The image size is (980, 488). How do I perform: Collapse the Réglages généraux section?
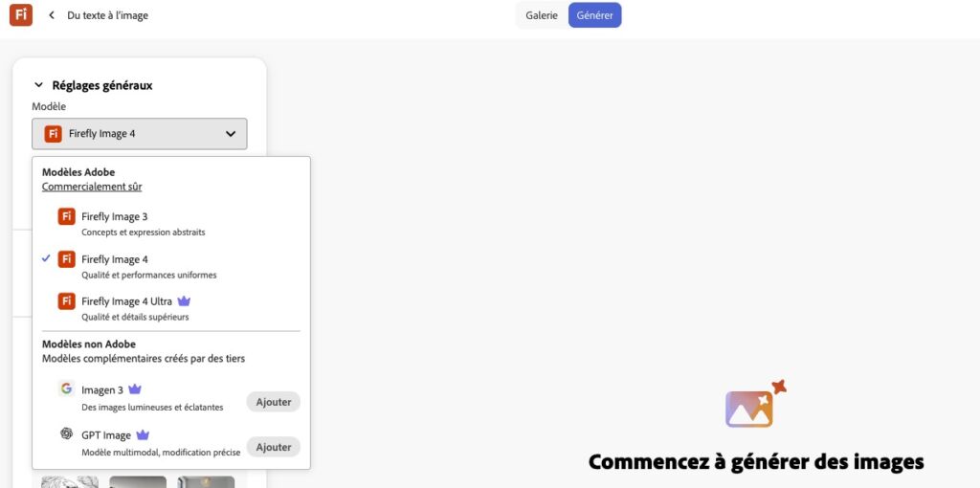(x=38, y=85)
